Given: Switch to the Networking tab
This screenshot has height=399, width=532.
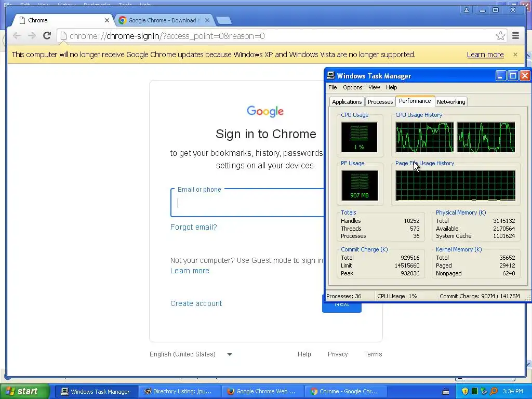Looking at the screenshot, I should tap(451, 102).
